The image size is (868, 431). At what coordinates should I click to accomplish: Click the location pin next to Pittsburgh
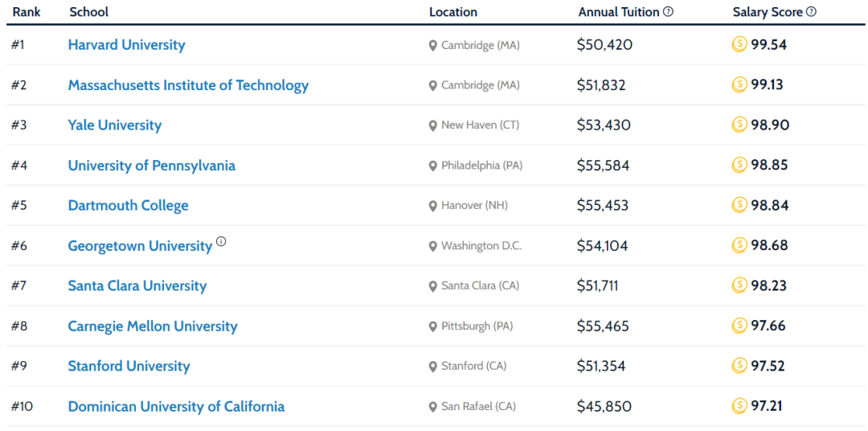433,327
